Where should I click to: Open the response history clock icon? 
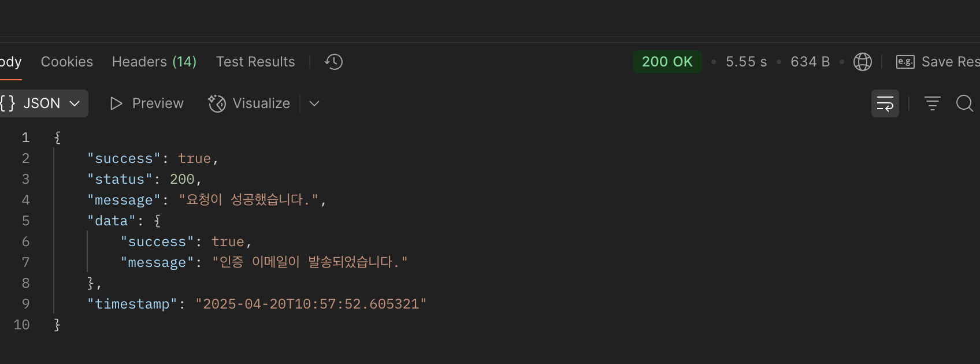[x=333, y=62]
